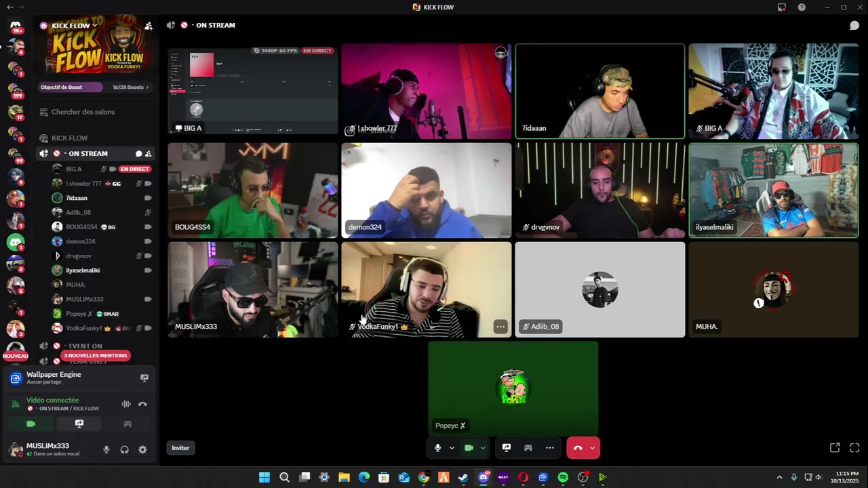Open taskbar clock showing 11:15 PM

coord(847,477)
